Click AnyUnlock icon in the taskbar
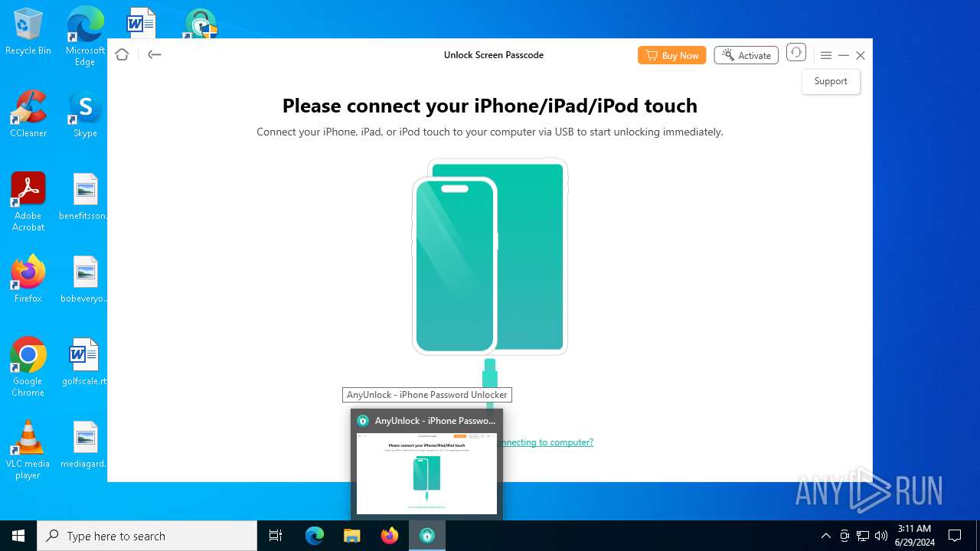980x551 pixels. [427, 536]
